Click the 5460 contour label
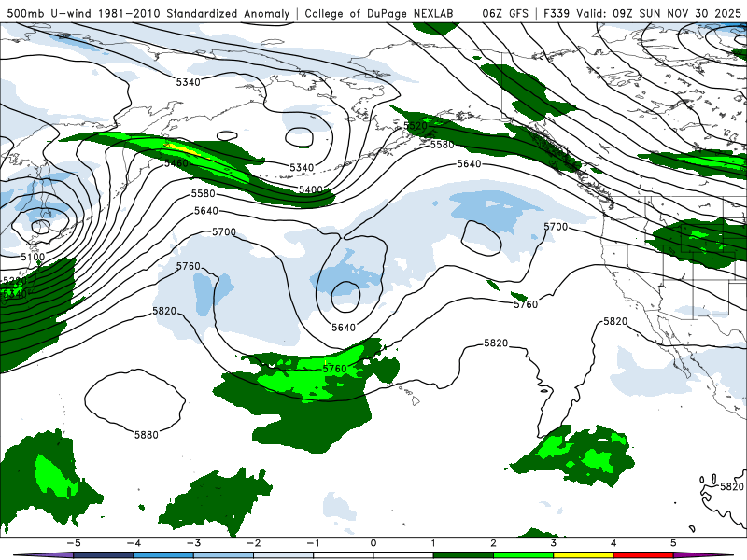The width and height of the screenshot is (747, 560). [176, 163]
